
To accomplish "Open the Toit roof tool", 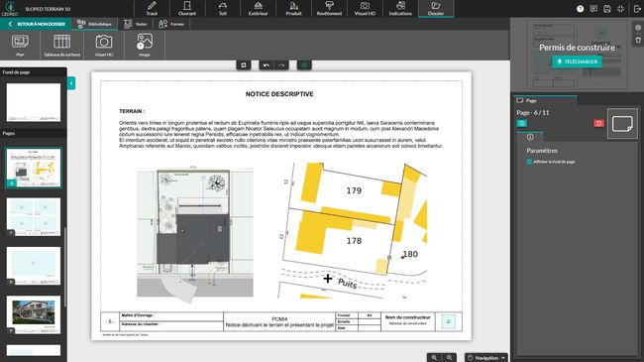I will [223, 8].
